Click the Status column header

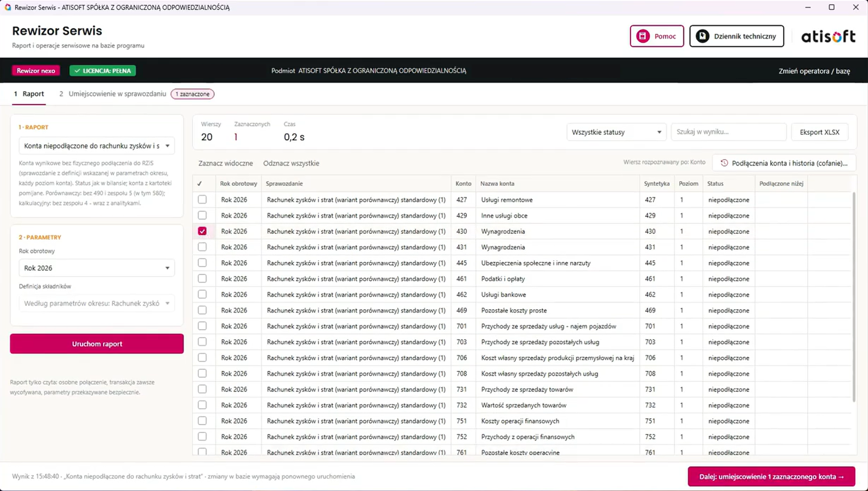[x=729, y=183]
